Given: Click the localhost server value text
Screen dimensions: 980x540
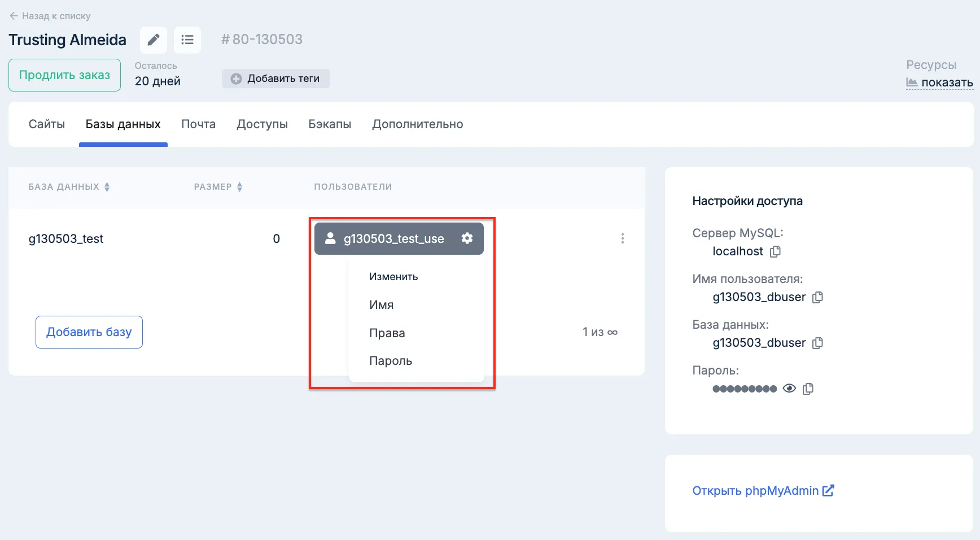Looking at the screenshot, I should [x=738, y=251].
